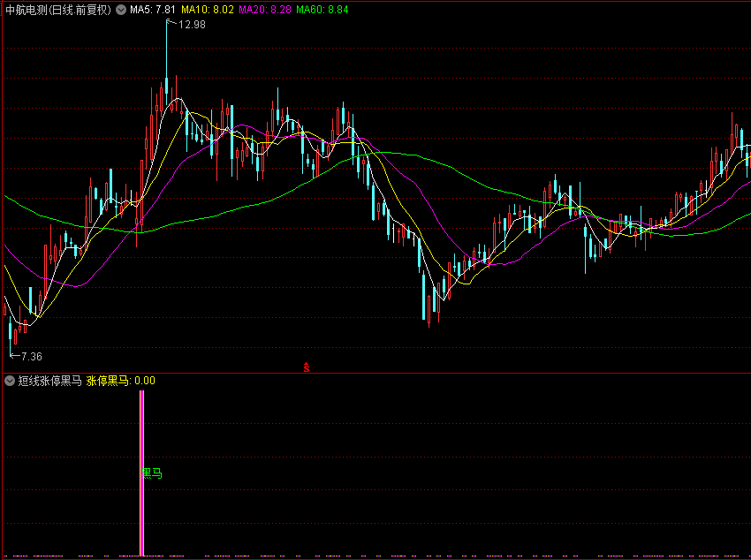Screen dimensions: 751x560
Task: Select the MA60: 8.84 label
Action: (x=322, y=10)
